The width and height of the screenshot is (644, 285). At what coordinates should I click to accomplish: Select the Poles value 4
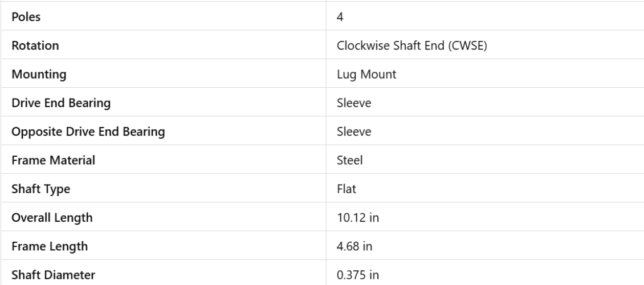(340, 17)
